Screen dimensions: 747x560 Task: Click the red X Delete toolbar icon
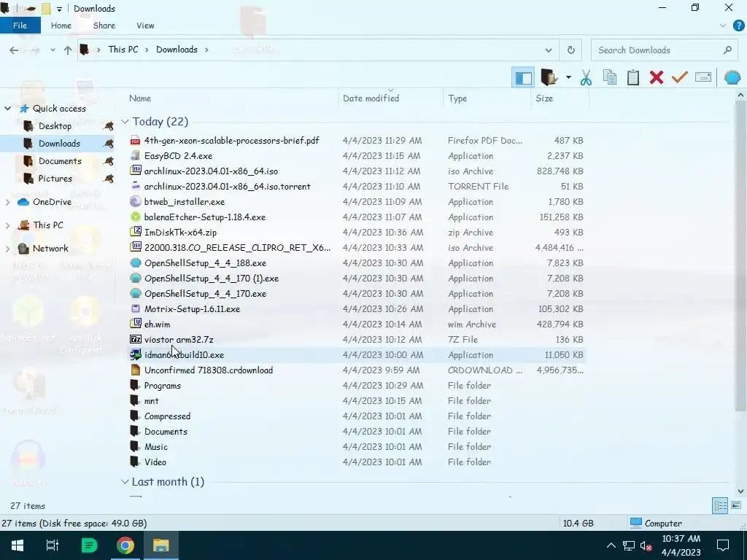[x=657, y=77]
